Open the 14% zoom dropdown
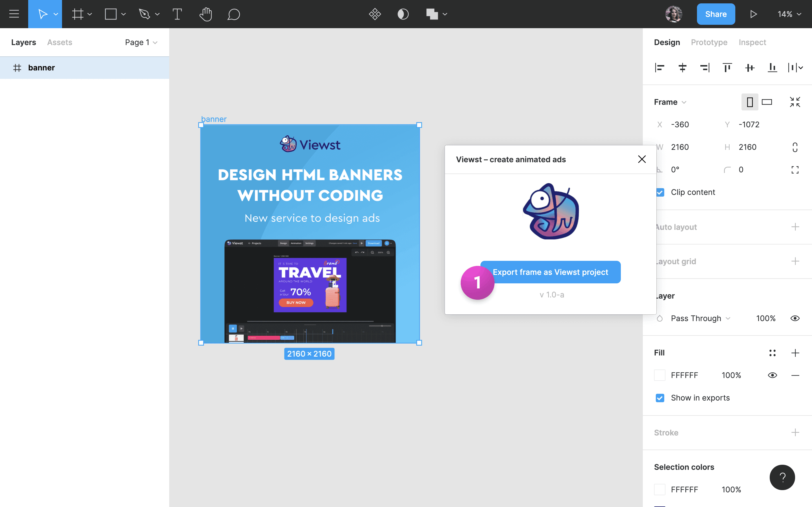Image resolution: width=812 pixels, height=507 pixels. tap(789, 14)
